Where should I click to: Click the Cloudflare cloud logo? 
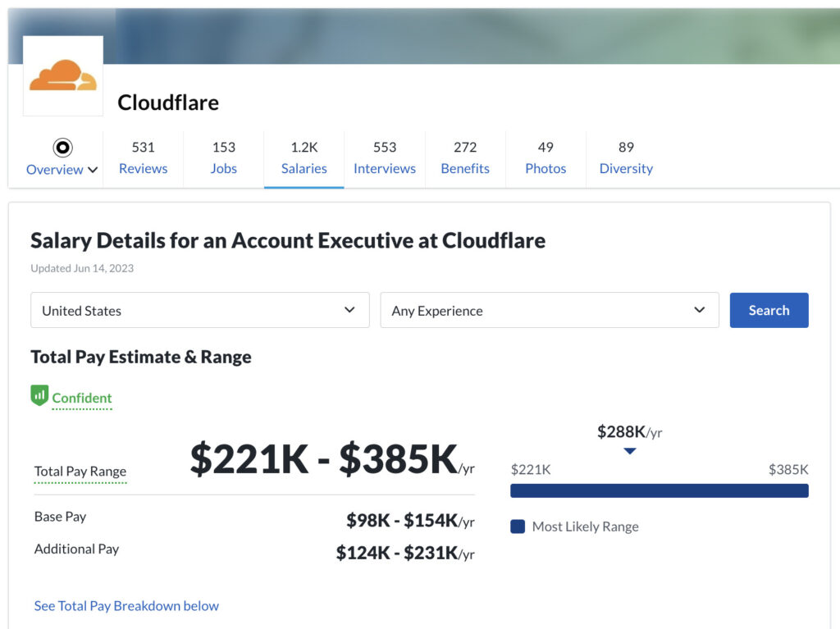click(63, 75)
